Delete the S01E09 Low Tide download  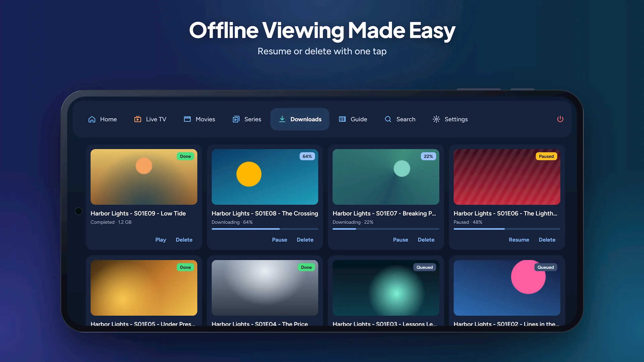pos(184,240)
